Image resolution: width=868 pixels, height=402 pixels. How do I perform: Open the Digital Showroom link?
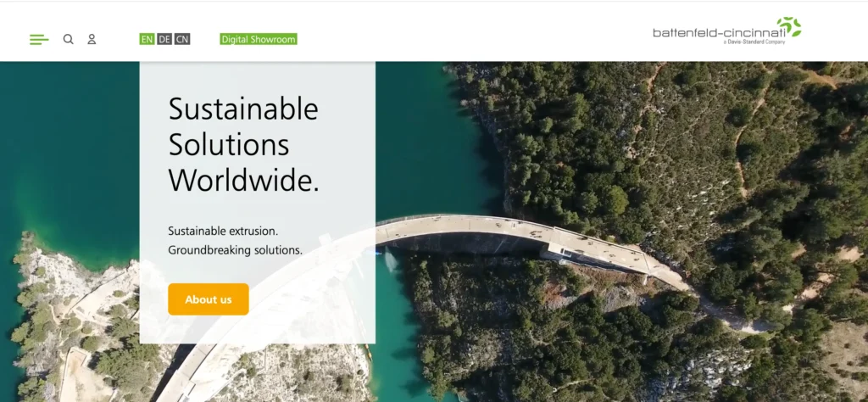(x=259, y=39)
